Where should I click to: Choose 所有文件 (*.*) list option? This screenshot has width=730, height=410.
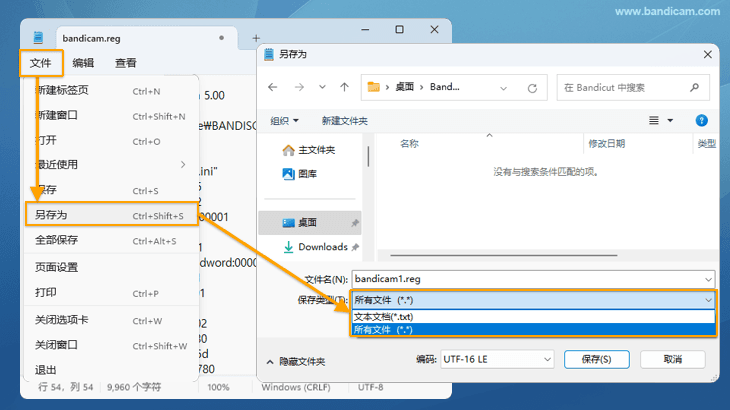pyautogui.click(x=534, y=329)
